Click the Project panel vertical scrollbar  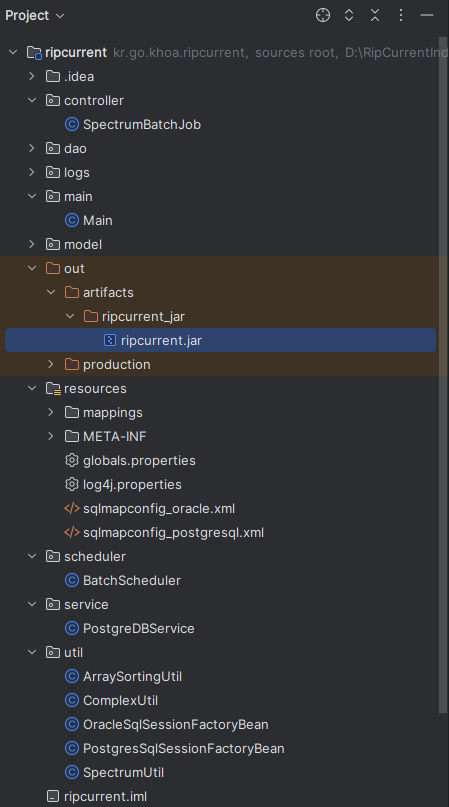pyautogui.click(x=443, y=375)
